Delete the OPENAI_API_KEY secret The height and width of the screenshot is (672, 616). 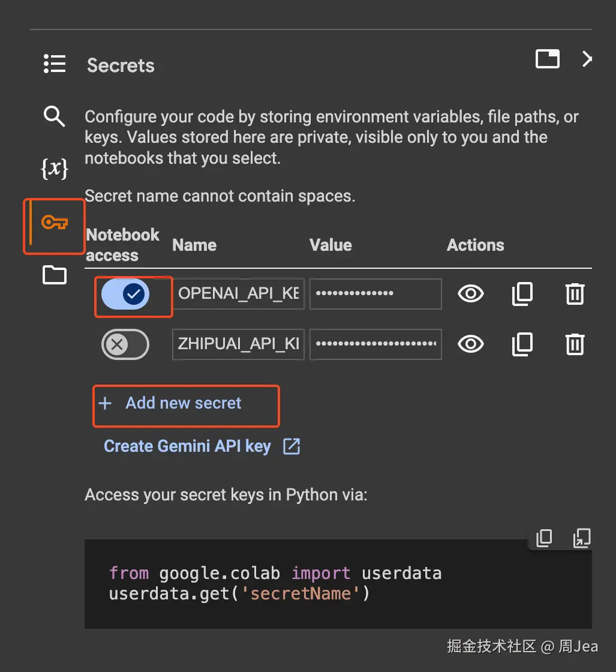tap(575, 293)
